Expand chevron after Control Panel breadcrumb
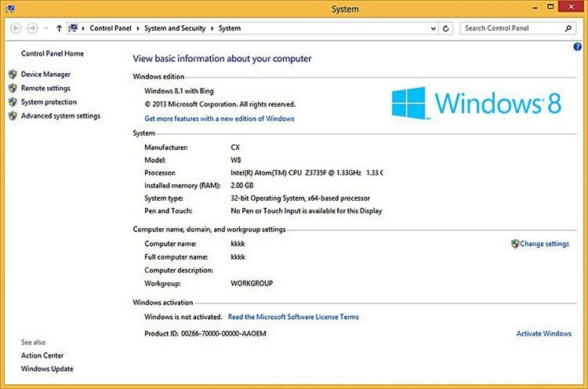This screenshot has height=389, width=588. tap(138, 28)
